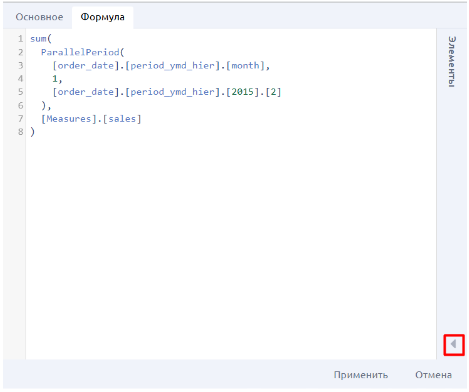Click line number 6 in the gutter

(21, 106)
